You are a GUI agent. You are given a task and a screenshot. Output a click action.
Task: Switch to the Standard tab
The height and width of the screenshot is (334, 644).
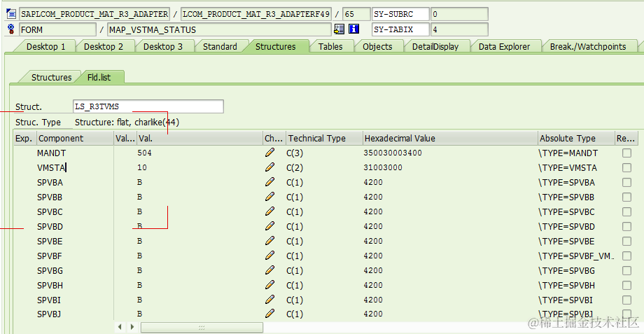click(x=220, y=46)
